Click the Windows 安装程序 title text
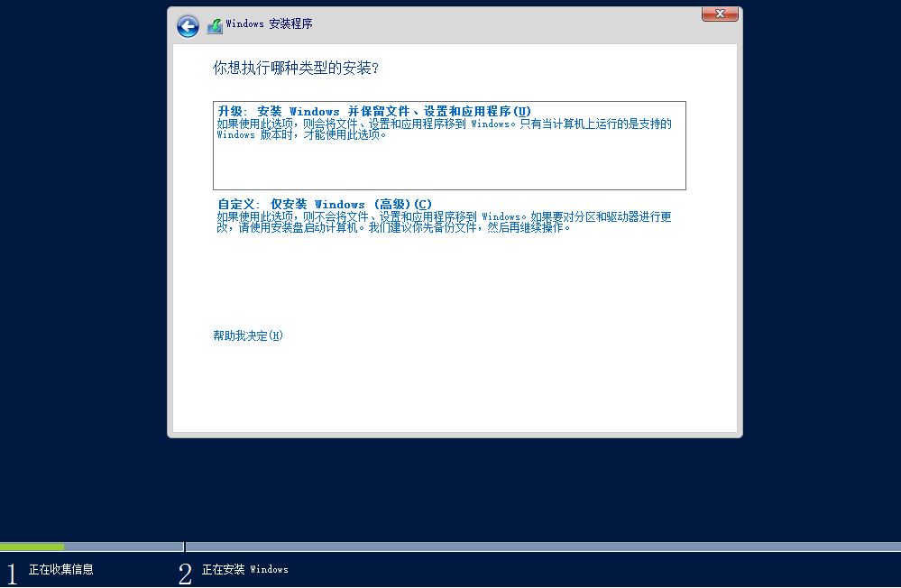This screenshot has height=588, width=901. (x=269, y=23)
